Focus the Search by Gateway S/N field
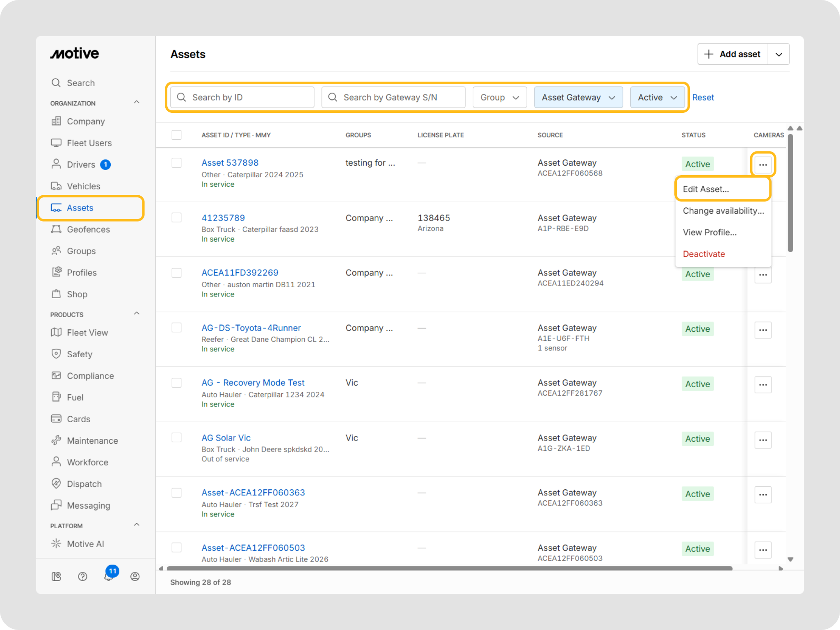The image size is (840, 630). point(393,97)
